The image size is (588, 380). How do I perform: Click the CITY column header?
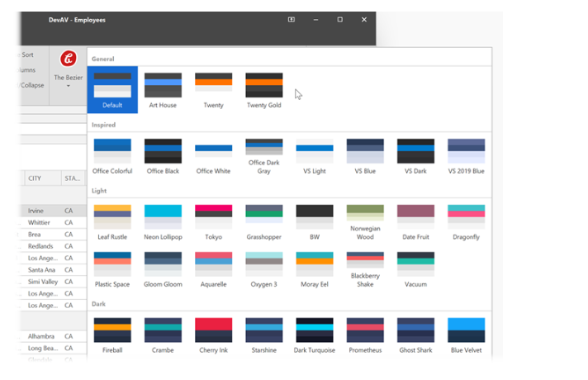(43, 178)
